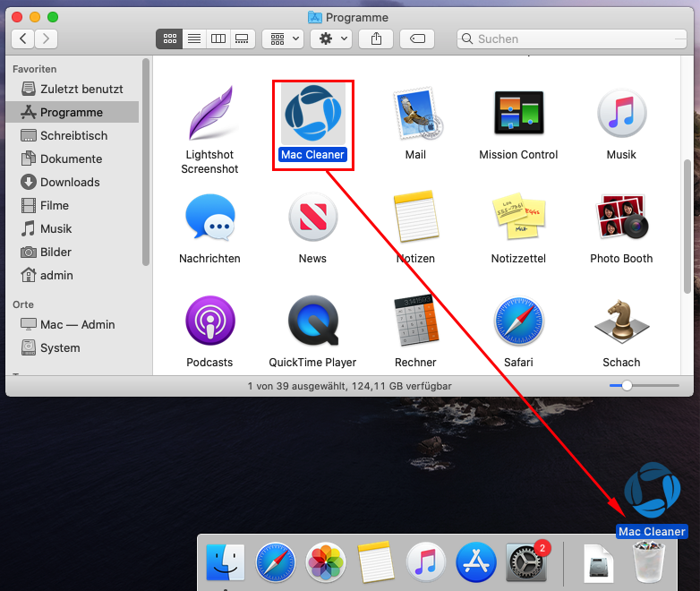
Task: Select the Podcasts app icon
Action: click(209, 321)
